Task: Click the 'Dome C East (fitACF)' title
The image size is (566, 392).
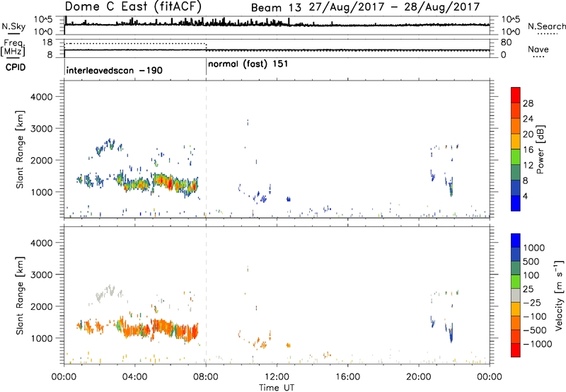Action: tap(133, 7)
